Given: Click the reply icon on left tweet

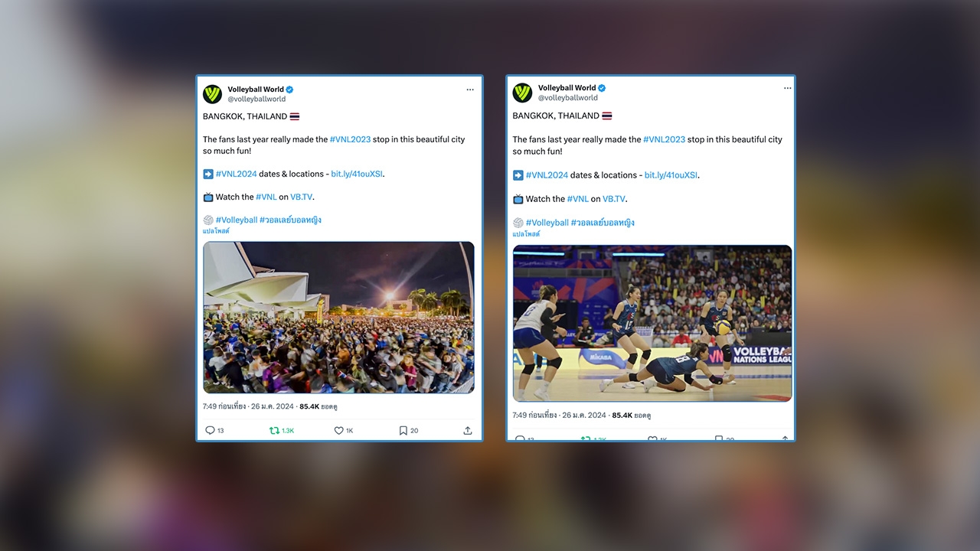Looking at the screenshot, I should click(x=210, y=431).
